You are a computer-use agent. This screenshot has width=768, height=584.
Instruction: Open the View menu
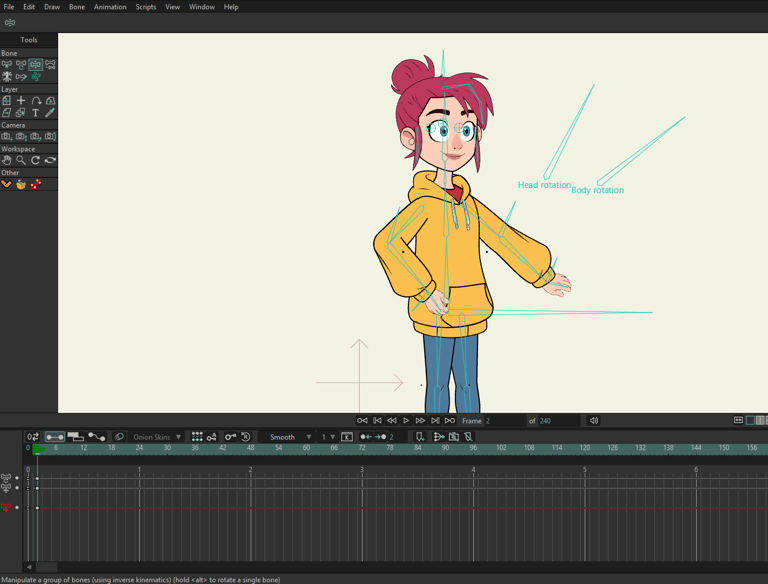click(172, 7)
